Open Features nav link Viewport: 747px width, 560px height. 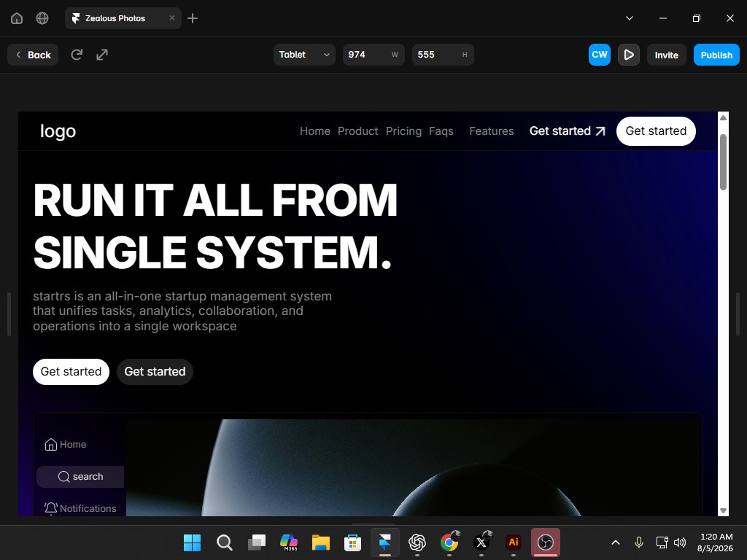click(492, 131)
